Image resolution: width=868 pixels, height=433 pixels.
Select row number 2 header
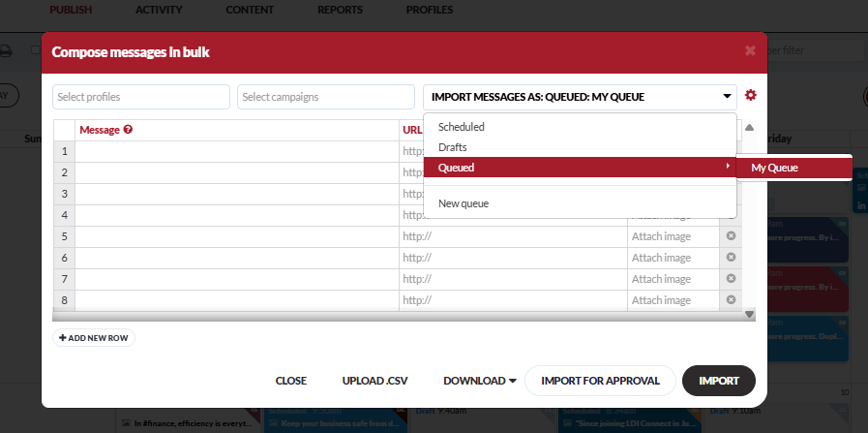(64, 173)
